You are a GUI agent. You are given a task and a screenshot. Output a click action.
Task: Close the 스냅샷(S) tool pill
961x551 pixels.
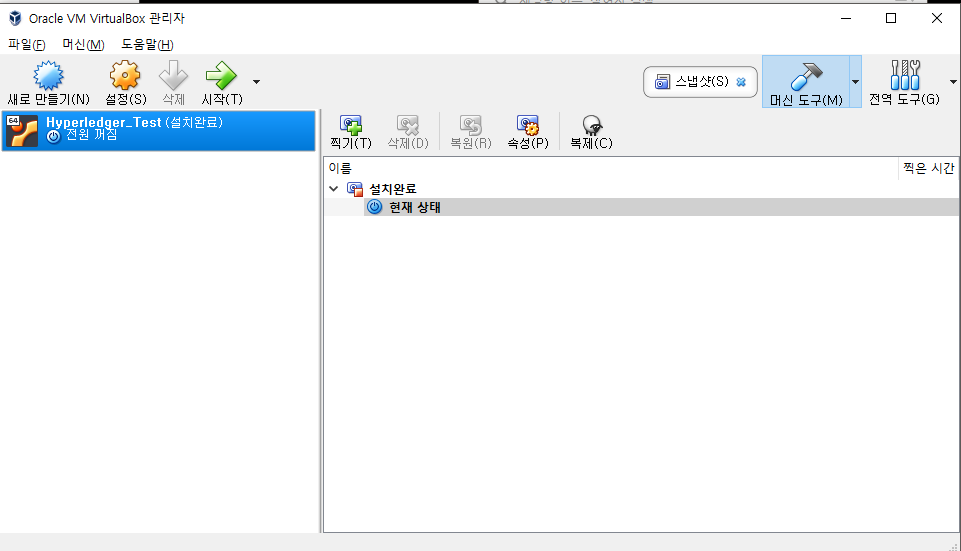click(x=741, y=82)
